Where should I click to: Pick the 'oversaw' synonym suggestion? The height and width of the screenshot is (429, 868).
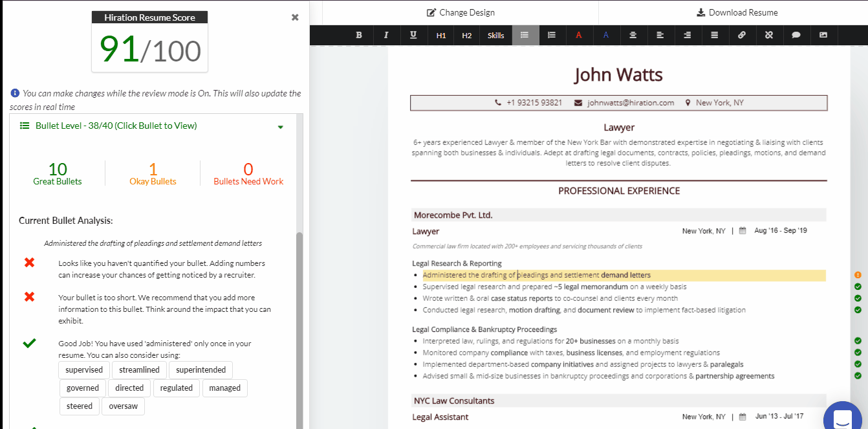coord(123,406)
